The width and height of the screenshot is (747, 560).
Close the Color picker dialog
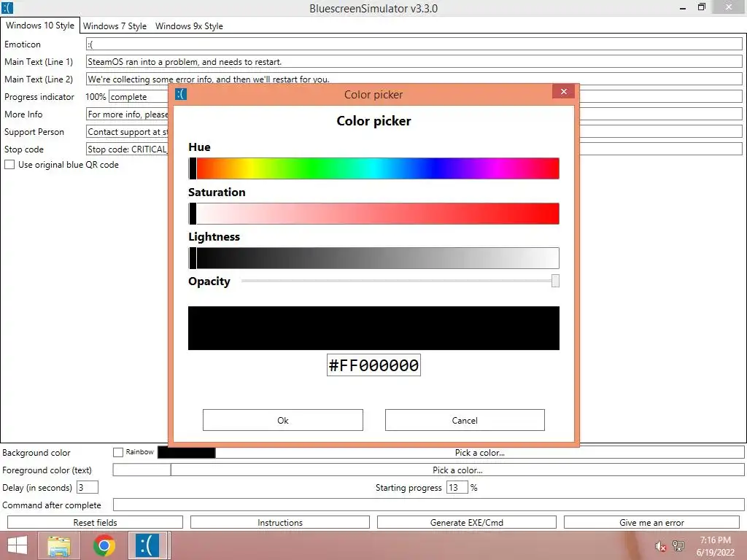[564, 91]
